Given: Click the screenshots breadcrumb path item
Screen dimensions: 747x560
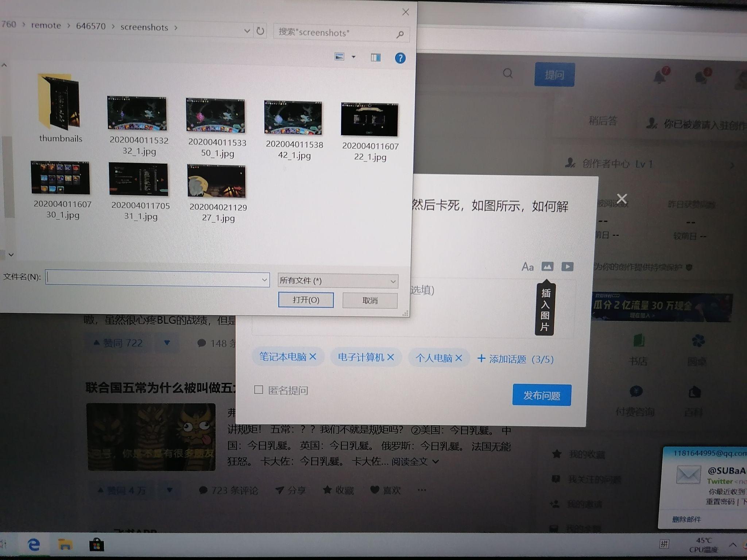Looking at the screenshot, I should pos(144,27).
